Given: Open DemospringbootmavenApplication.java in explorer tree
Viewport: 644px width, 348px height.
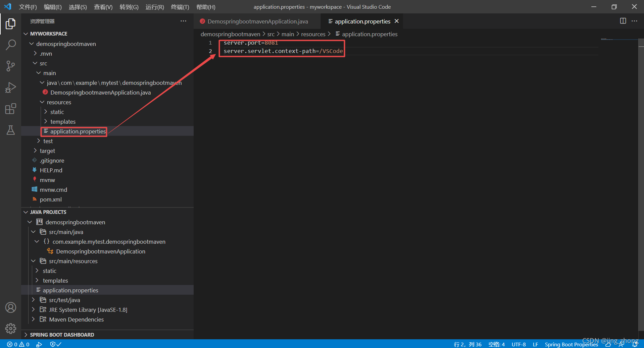Looking at the screenshot, I should [x=100, y=93].
